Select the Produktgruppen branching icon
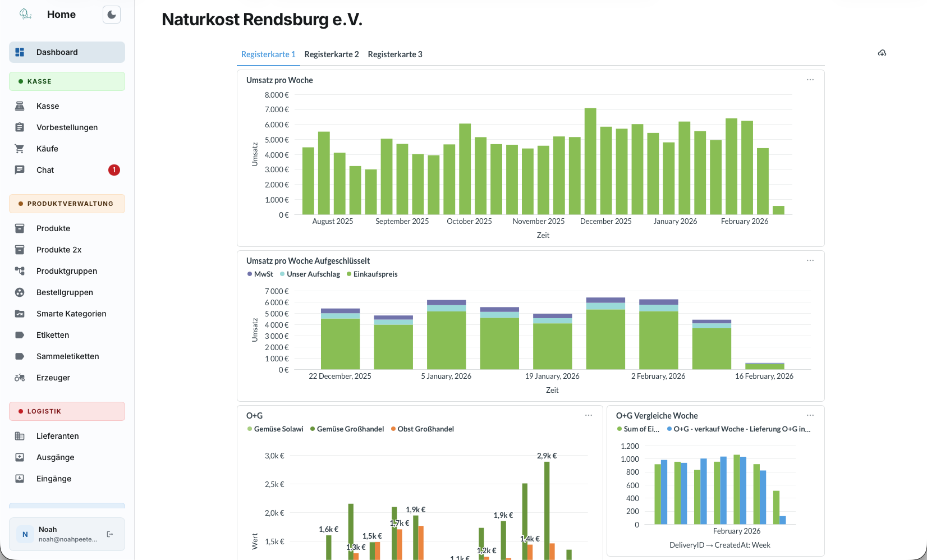927x560 pixels. pyautogui.click(x=19, y=270)
